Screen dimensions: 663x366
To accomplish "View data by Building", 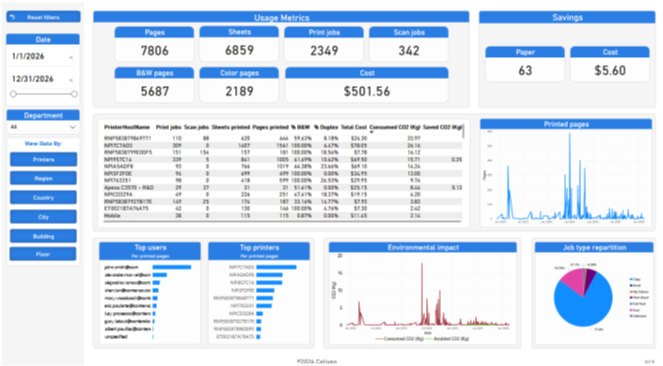I will [x=43, y=236].
